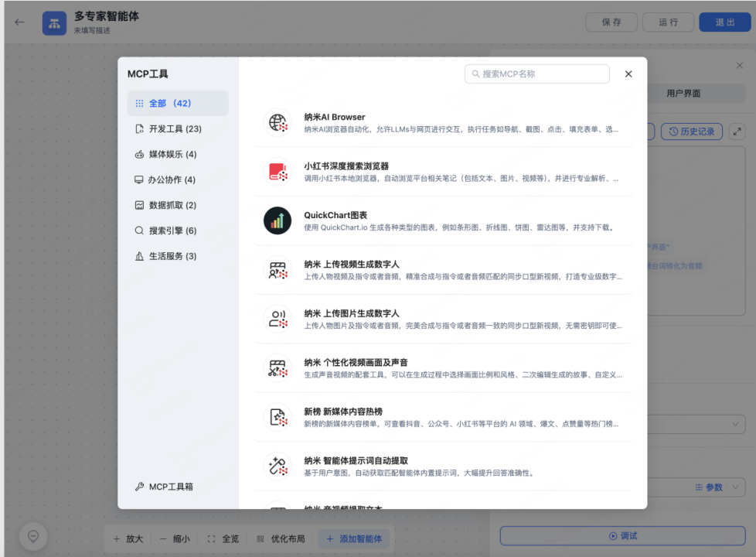Open the chat bubble icon at bottom left
The image size is (756, 557).
pos(32,535)
